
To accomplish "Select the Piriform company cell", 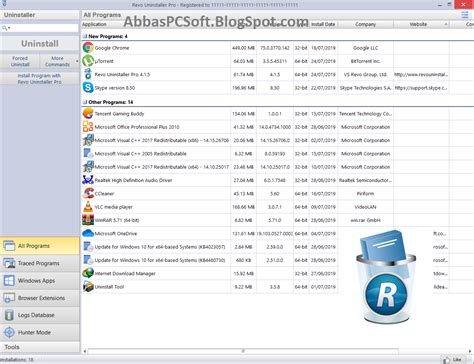I will tap(365, 194).
